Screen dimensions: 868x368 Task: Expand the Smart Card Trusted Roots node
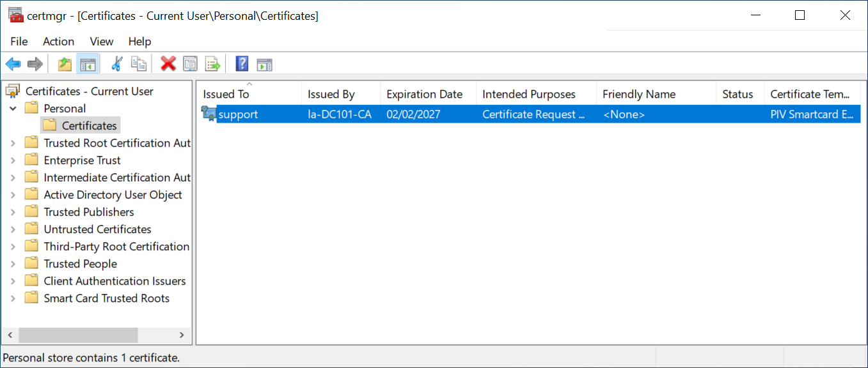[13, 298]
